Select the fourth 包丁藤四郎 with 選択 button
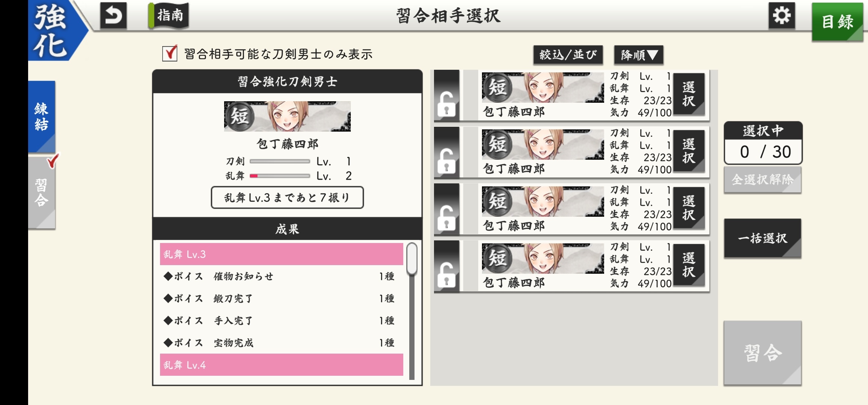868x405 pixels. point(688,265)
